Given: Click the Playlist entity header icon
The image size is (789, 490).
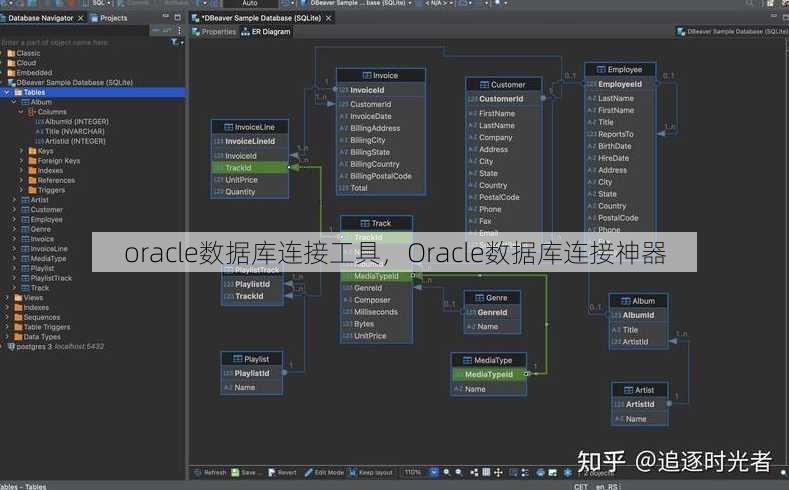Looking at the screenshot, I should click(x=238, y=359).
